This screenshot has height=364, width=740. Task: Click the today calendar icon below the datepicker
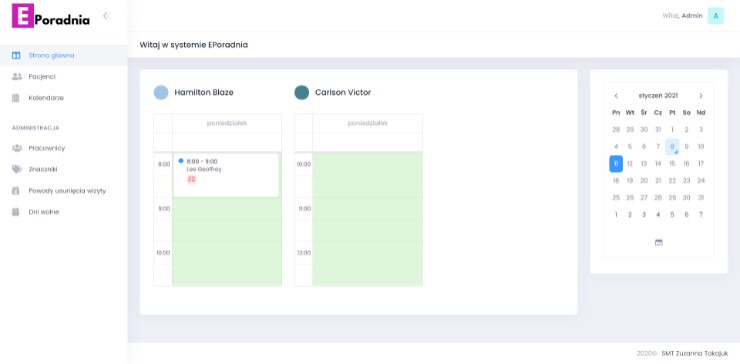pyautogui.click(x=659, y=242)
